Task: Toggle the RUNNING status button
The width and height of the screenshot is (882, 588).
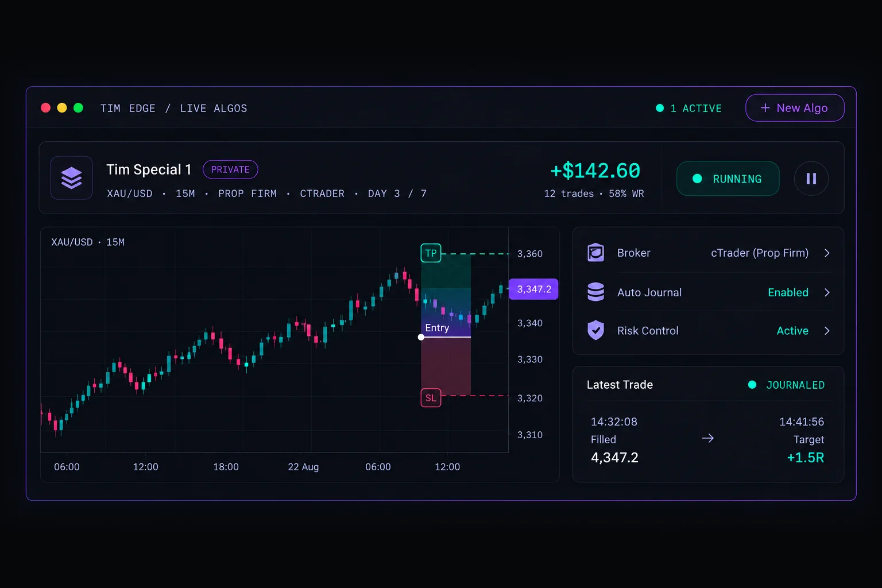Action: coord(728,179)
